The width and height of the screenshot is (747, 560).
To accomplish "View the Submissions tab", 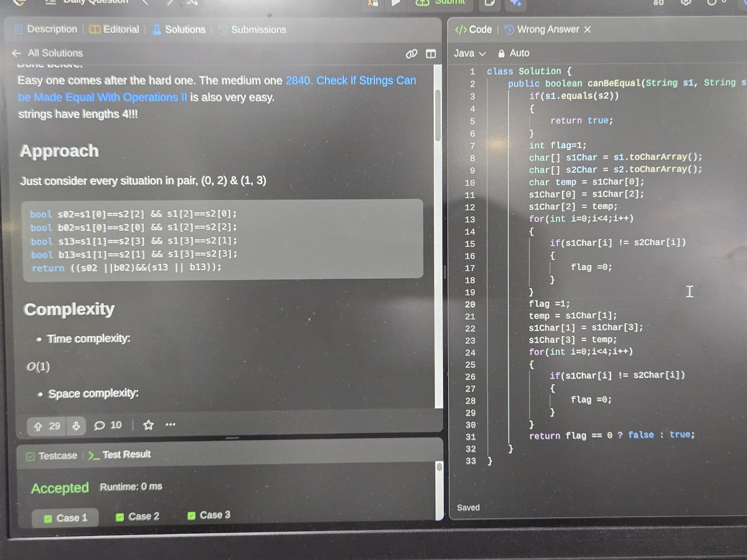I will 251,29.
